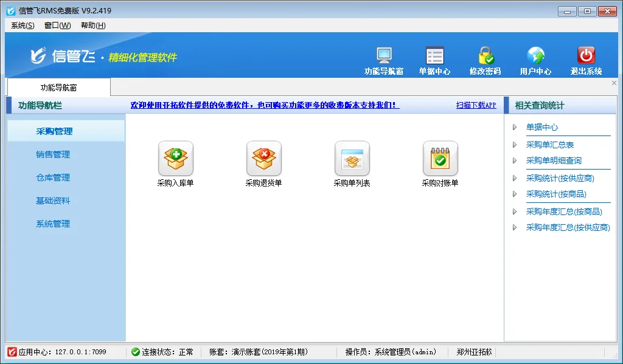Click the 应用中心 status bar icon
623x364 pixels.
coord(12,352)
